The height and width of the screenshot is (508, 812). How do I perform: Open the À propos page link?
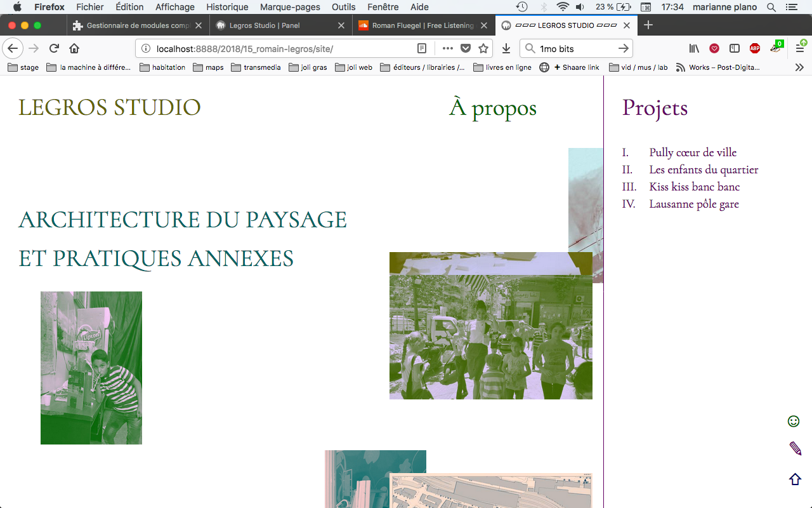tap(492, 108)
